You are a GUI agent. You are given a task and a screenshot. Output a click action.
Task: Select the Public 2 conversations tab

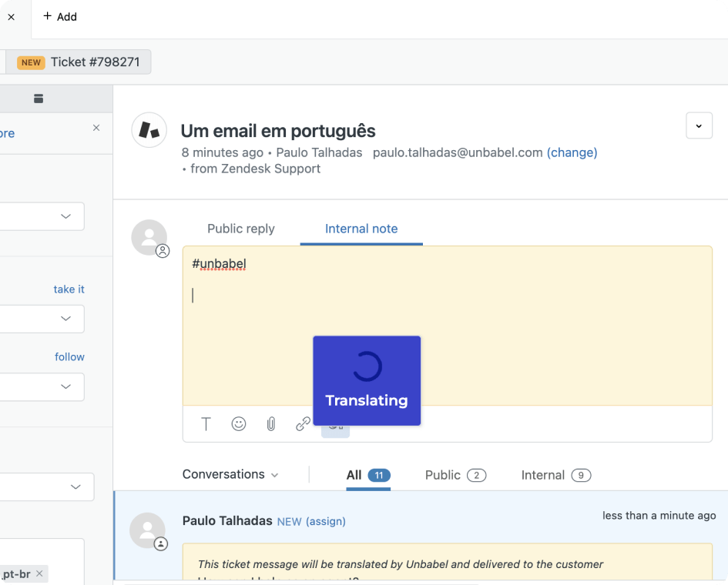(455, 476)
